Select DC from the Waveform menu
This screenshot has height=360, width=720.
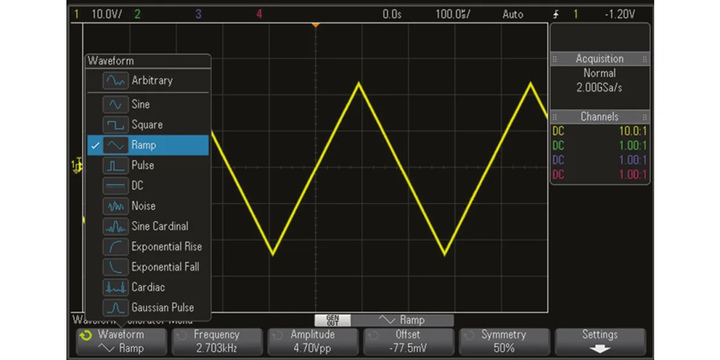pos(148,186)
